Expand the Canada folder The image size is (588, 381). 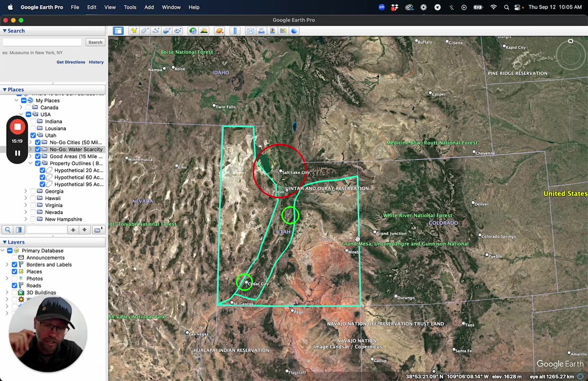tap(21, 107)
